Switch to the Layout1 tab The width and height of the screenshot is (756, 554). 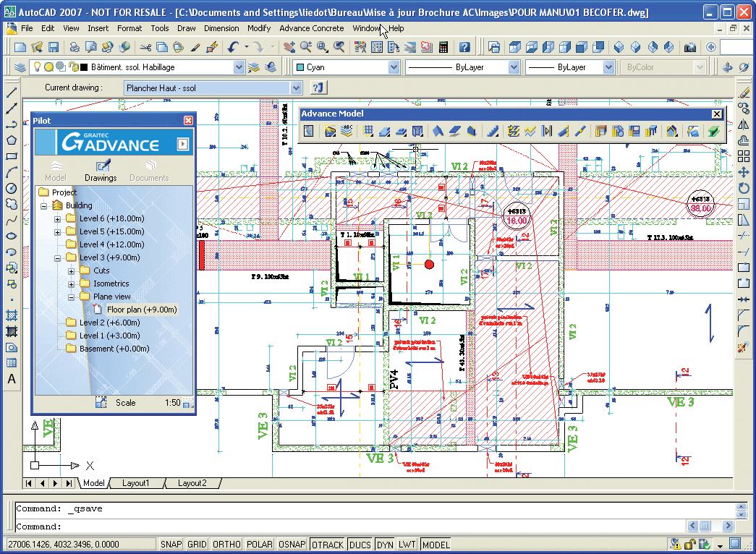[x=135, y=483]
